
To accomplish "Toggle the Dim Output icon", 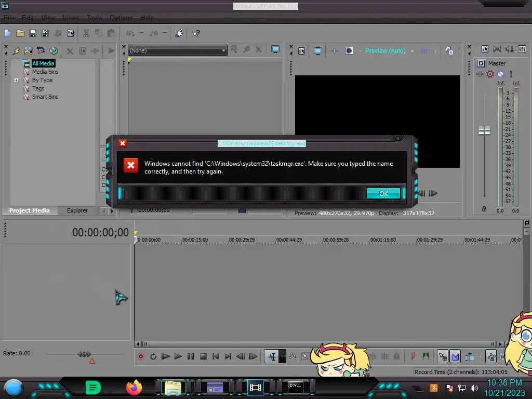I will coord(509,49).
